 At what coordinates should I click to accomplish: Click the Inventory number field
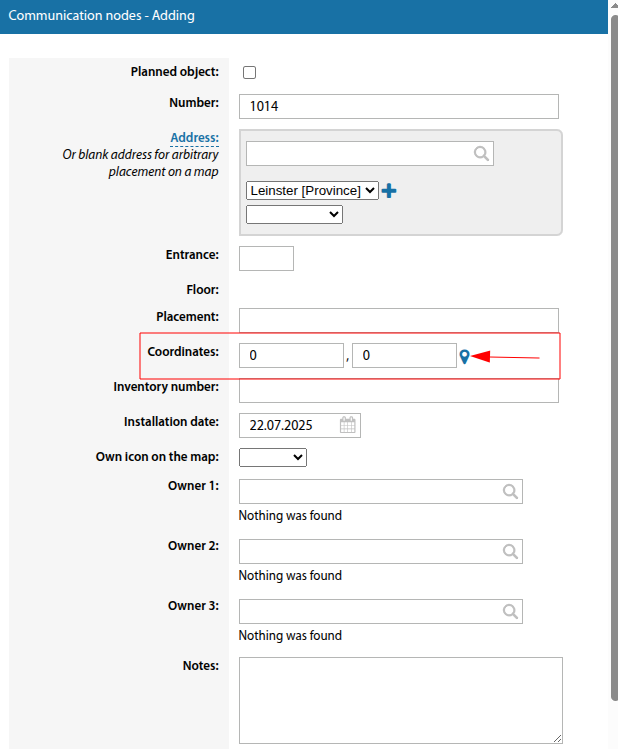(398, 391)
